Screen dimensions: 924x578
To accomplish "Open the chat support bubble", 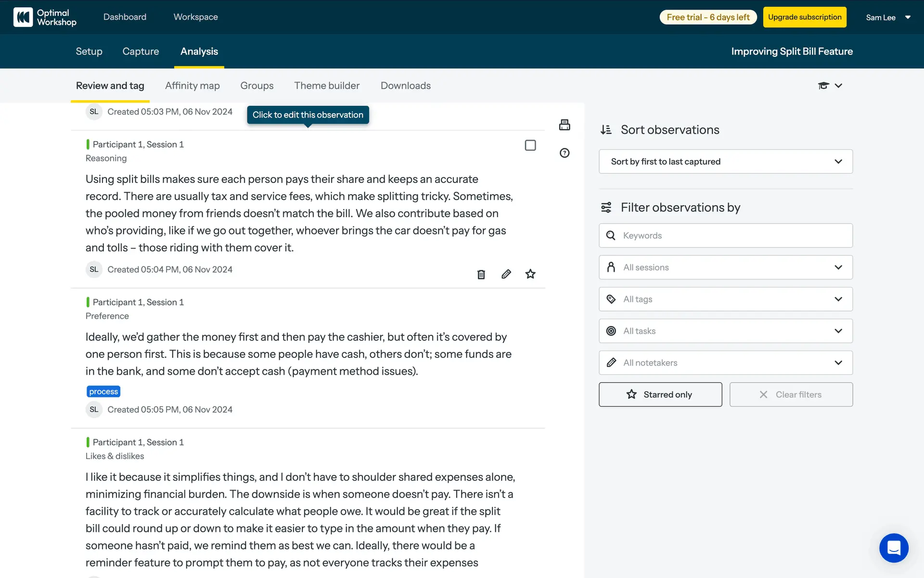I will coord(894,548).
